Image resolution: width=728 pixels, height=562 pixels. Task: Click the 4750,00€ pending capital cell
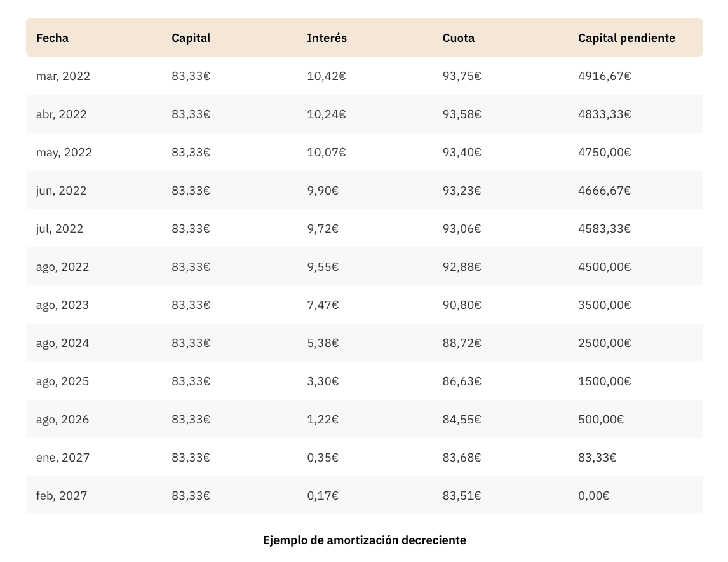tap(604, 153)
